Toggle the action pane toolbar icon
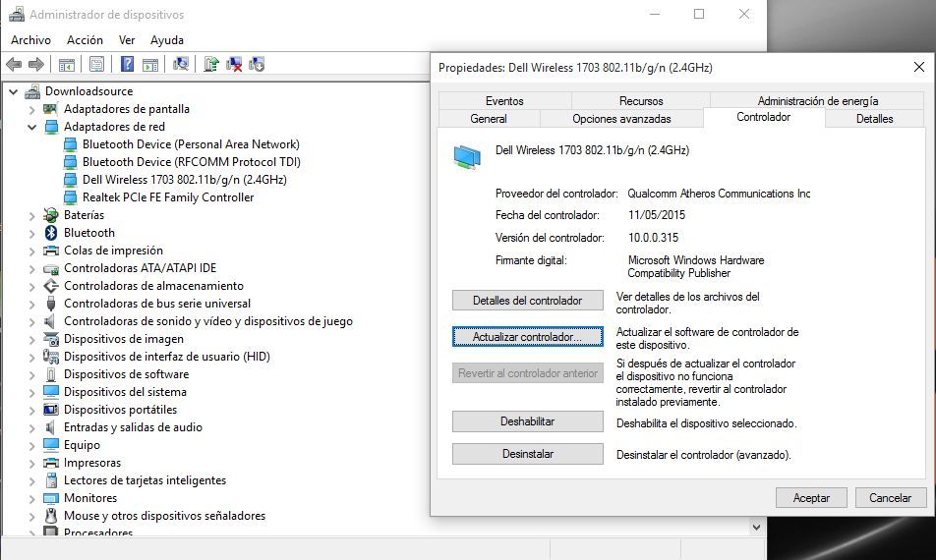Image resolution: width=936 pixels, height=560 pixels. pyautogui.click(x=150, y=65)
